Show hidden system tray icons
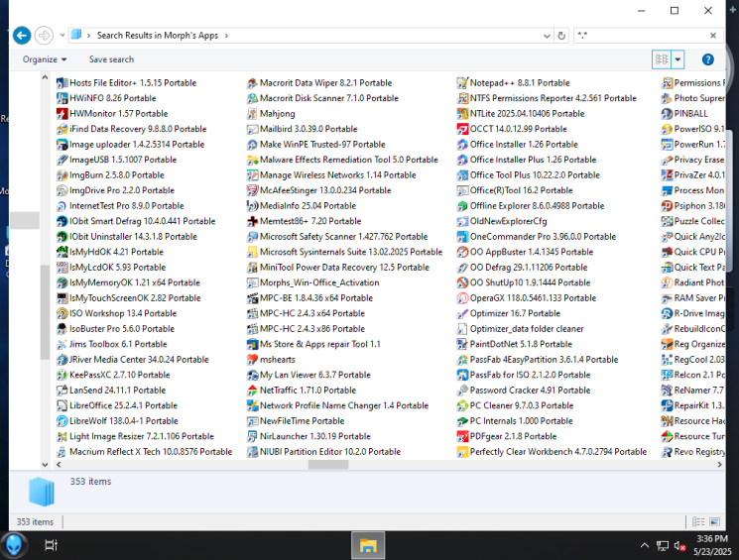This screenshot has width=739, height=560. 644,545
